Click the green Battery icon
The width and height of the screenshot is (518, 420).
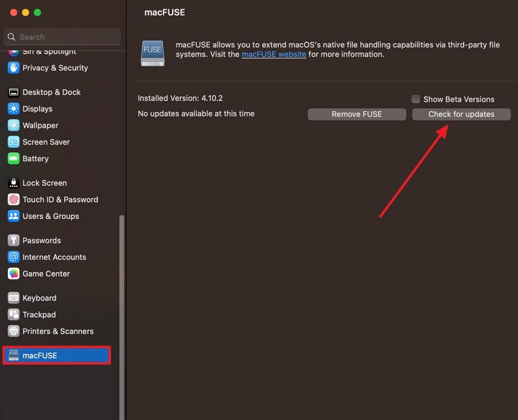tap(13, 159)
